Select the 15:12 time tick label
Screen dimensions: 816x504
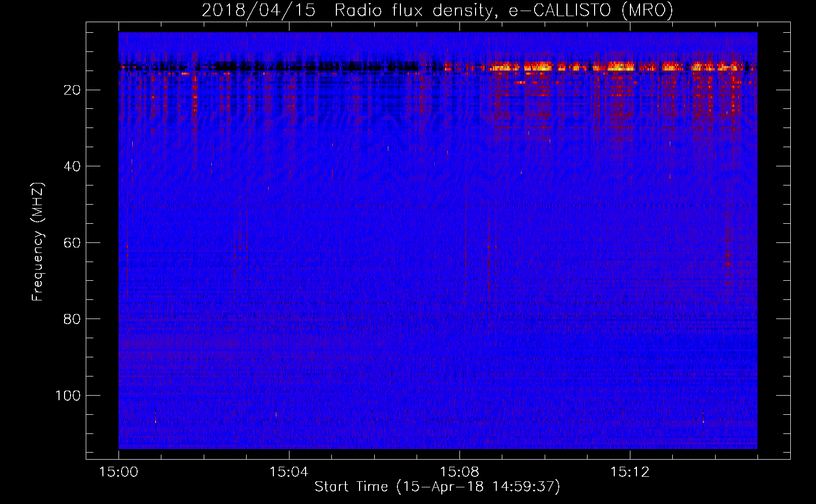pyautogui.click(x=630, y=472)
